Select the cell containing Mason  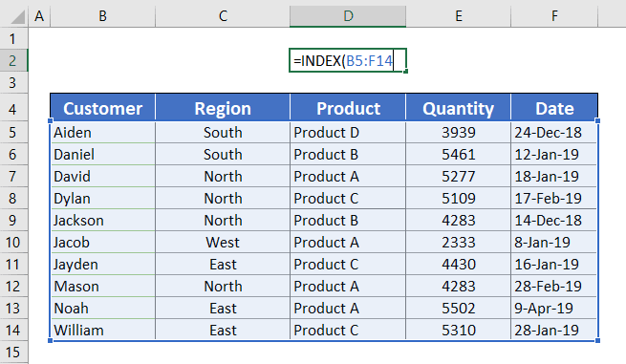click(x=102, y=287)
